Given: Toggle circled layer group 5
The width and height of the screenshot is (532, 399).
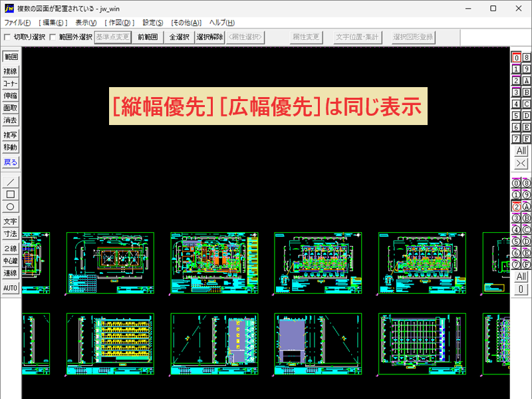Looking at the screenshot, I should click(x=516, y=241).
